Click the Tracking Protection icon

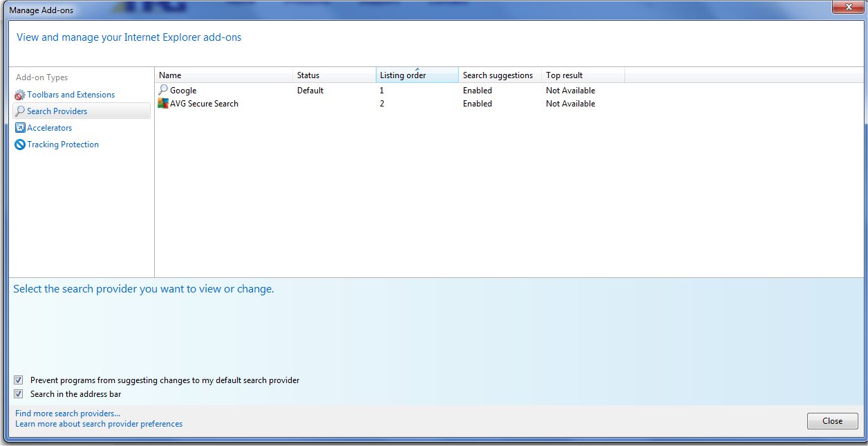pyautogui.click(x=20, y=145)
